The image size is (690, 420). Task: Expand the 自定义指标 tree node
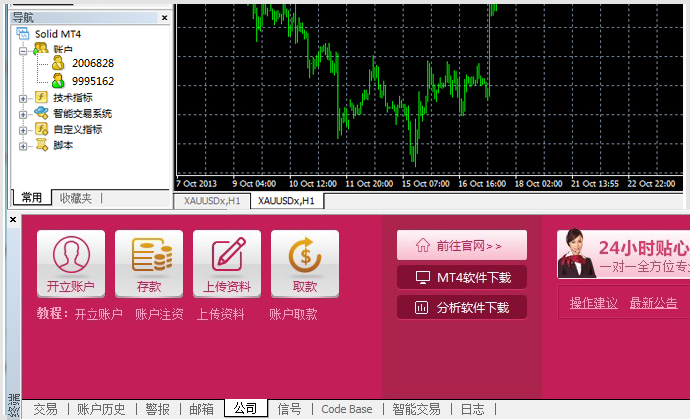pos(23,130)
